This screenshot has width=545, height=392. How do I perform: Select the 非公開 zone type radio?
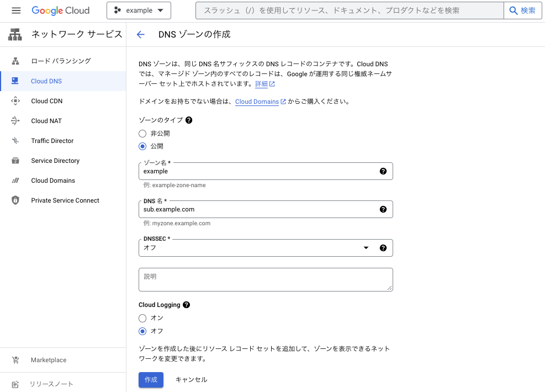[x=142, y=134]
